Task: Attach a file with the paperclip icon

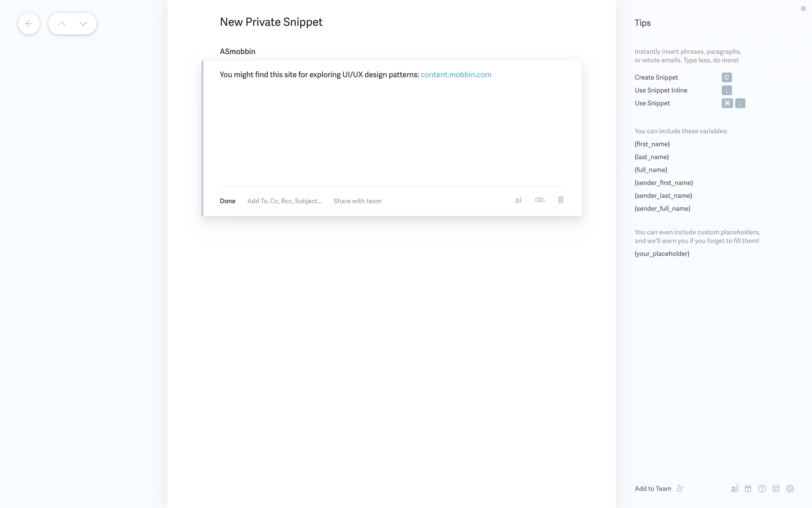Action: click(x=540, y=200)
